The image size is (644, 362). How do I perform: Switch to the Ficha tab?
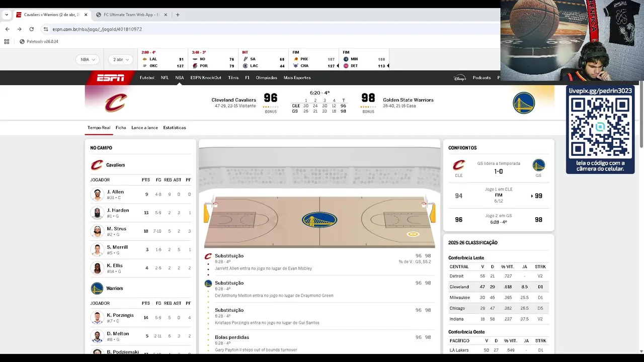(121, 128)
